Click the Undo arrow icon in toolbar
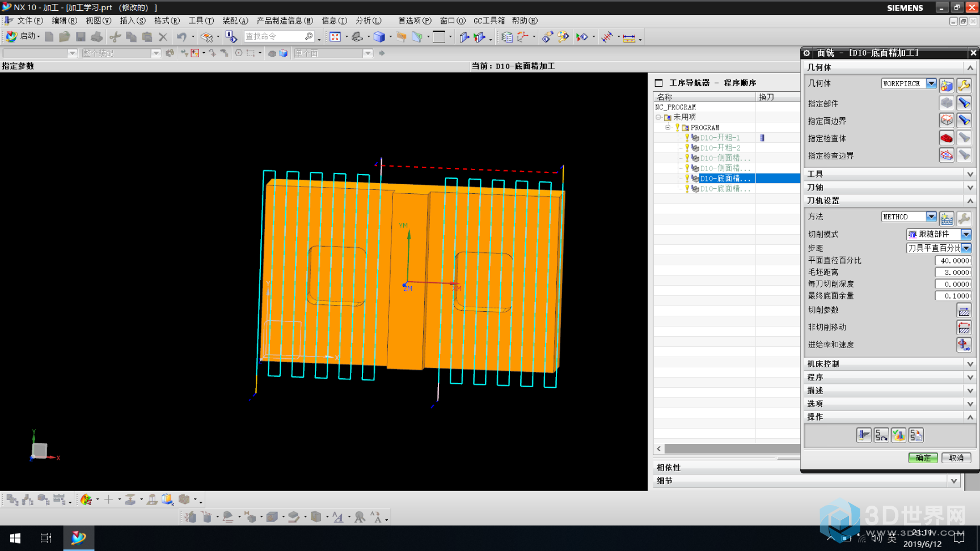980x551 pixels. tap(181, 37)
